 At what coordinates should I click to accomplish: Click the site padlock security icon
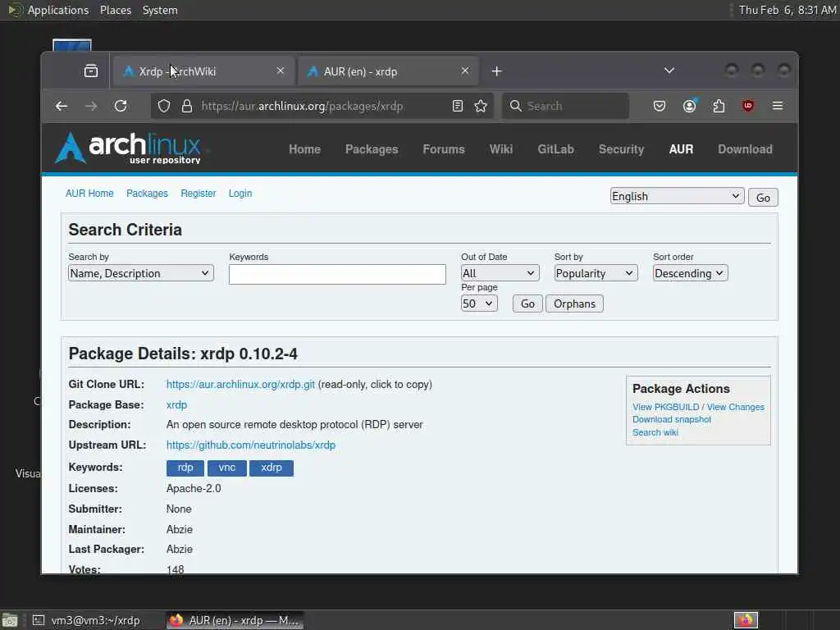coord(186,106)
